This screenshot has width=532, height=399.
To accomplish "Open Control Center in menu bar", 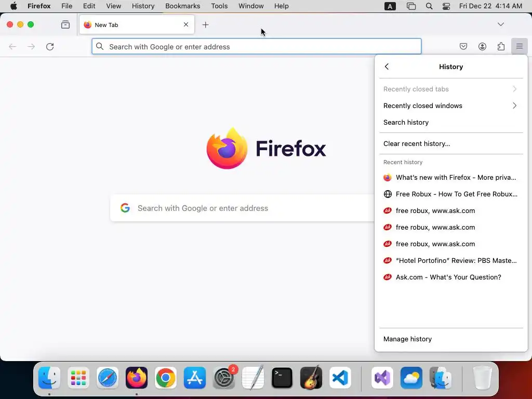I will click(x=446, y=6).
